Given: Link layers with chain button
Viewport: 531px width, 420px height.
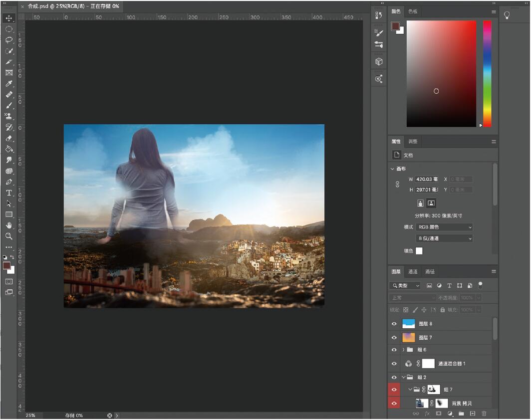Looking at the screenshot, I should [x=416, y=414].
